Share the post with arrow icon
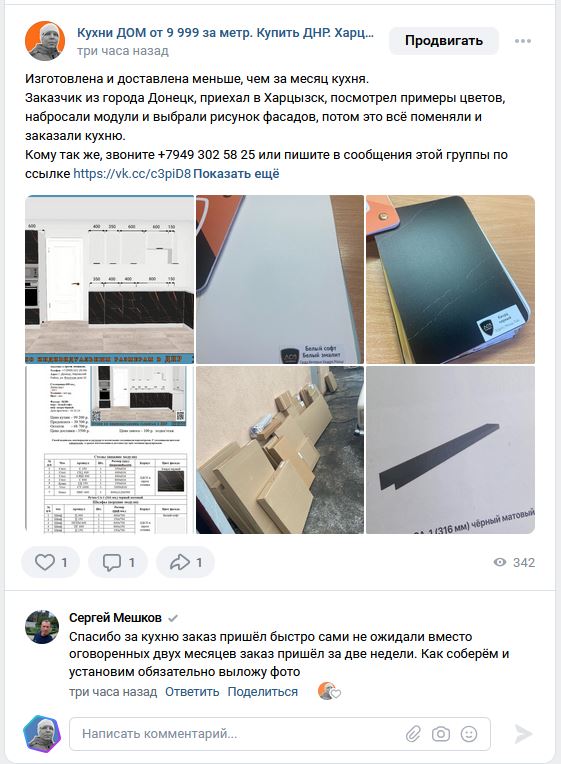 pyautogui.click(x=185, y=562)
